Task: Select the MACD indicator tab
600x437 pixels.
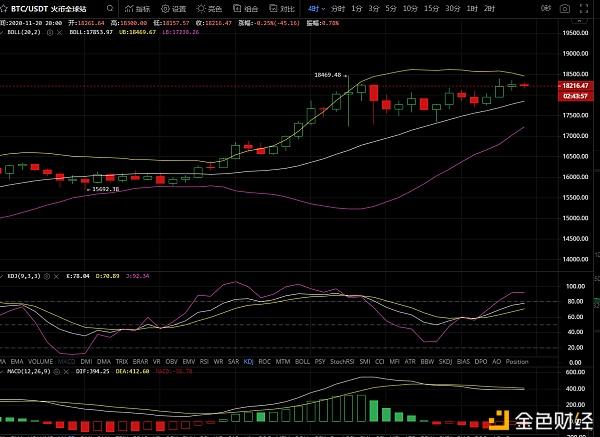Action: click(x=67, y=362)
